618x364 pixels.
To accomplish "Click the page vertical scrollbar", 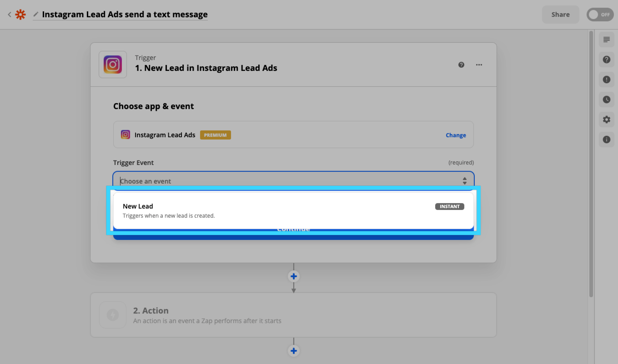I will pos(591,164).
